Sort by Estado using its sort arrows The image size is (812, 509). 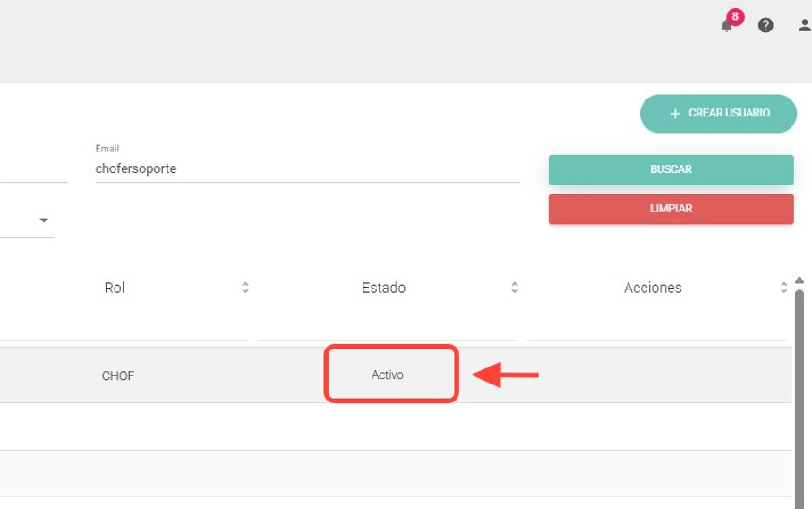click(515, 288)
